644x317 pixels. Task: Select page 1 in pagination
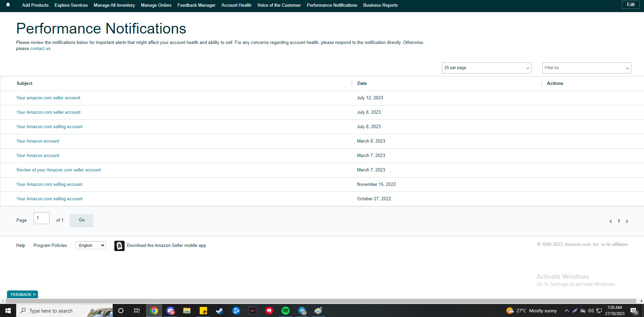click(x=619, y=221)
